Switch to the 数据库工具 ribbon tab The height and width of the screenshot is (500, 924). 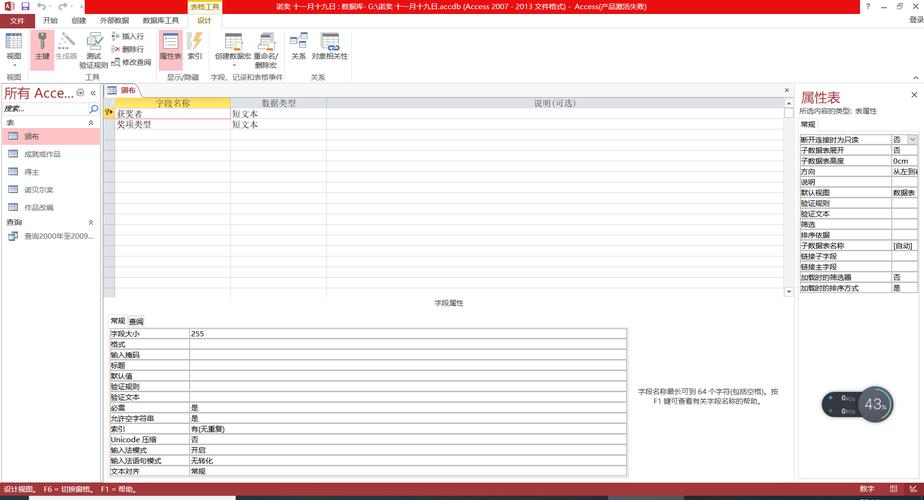pos(161,21)
